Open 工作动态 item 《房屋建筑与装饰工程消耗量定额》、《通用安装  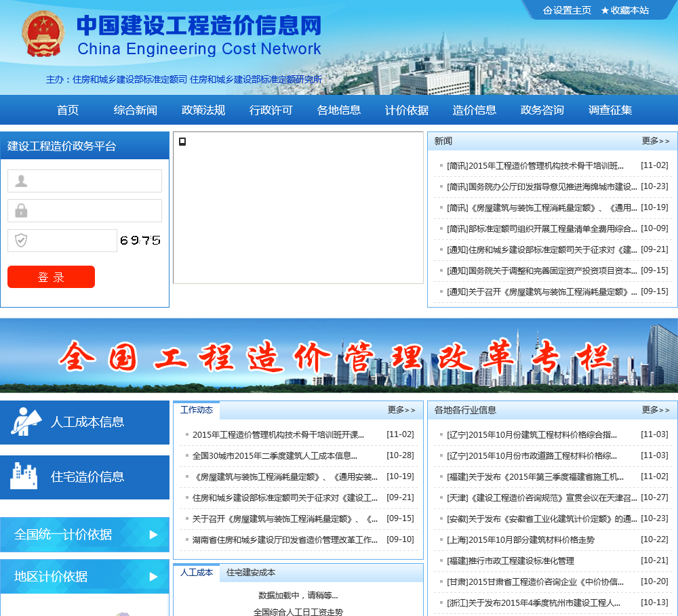coord(285,477)
